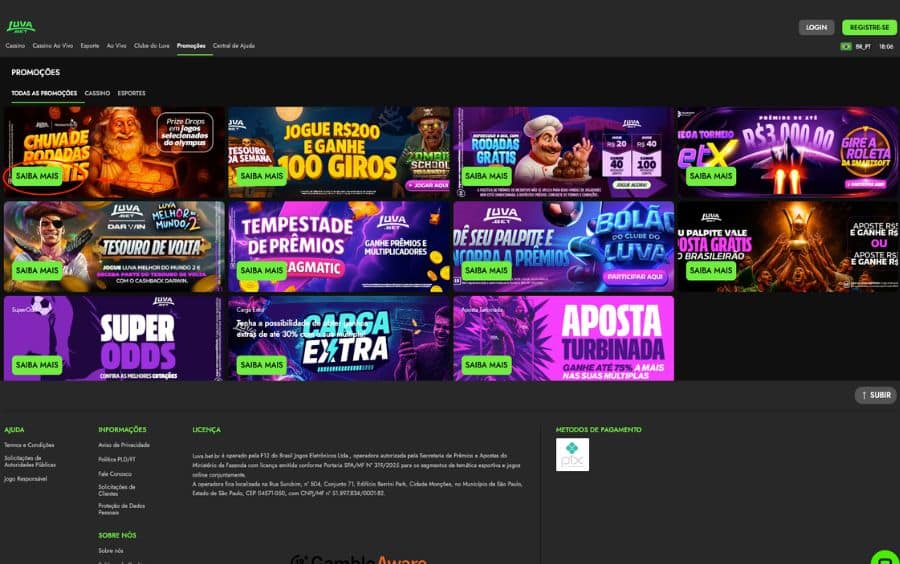Switch to the Esportes promotions tab
The width and height of the screenshot is (900, 564).
tap(131, 93)
